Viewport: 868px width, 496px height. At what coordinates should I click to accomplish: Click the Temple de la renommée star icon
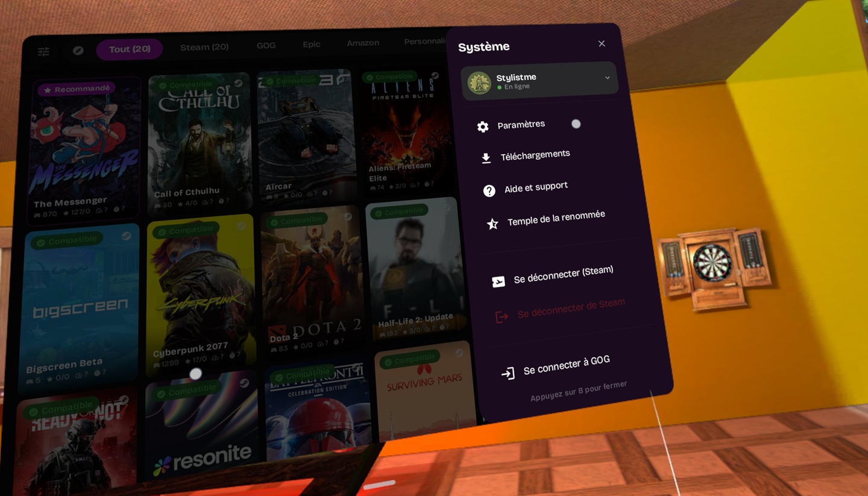click(492, 224)
